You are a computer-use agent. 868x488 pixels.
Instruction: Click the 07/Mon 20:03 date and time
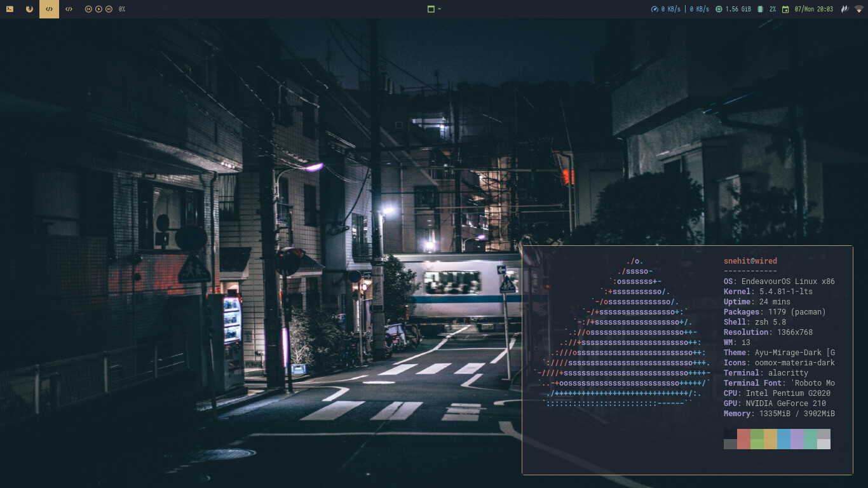(x=813, y=9)
